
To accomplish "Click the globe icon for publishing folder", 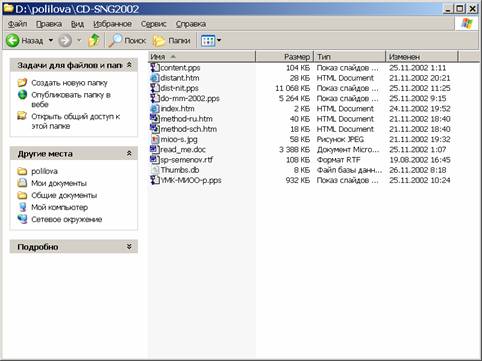I will pos(22,95).
